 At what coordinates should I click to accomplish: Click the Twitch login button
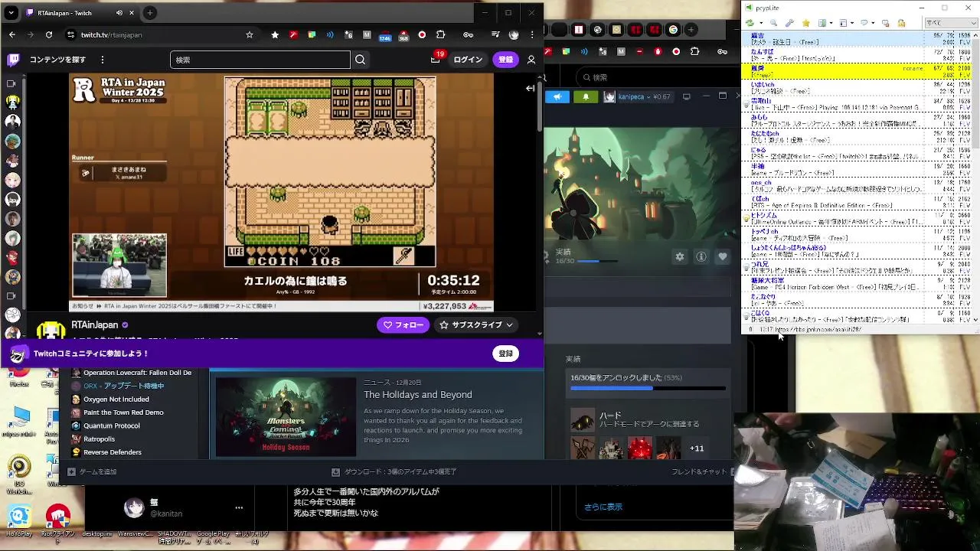[x=468, y=60]
